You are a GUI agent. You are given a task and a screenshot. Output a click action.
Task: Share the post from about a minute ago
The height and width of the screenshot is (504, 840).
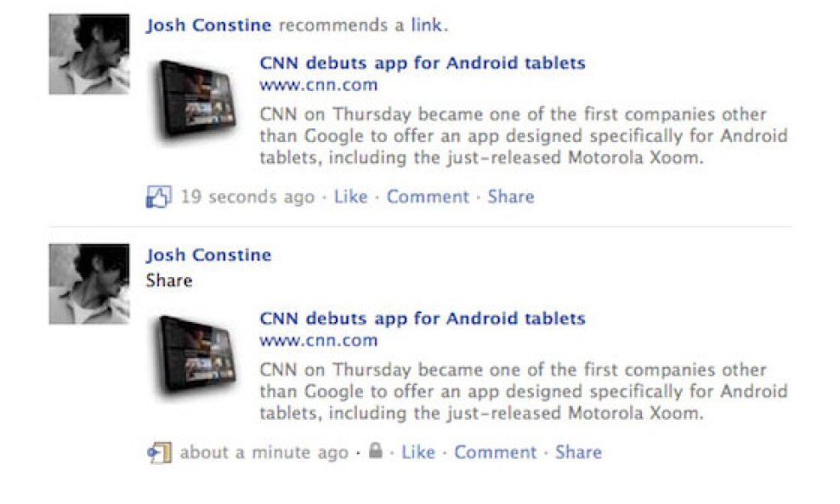coord(578,453)
